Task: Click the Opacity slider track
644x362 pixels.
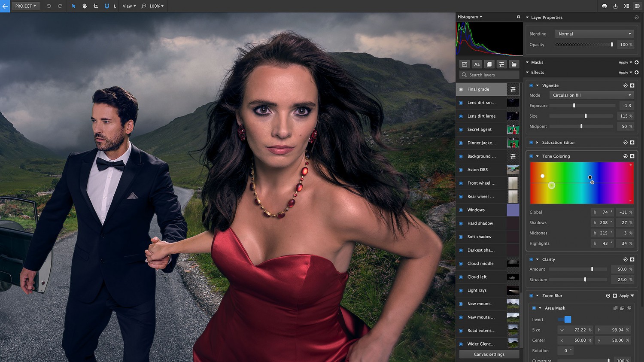Action: pos(584,45)
